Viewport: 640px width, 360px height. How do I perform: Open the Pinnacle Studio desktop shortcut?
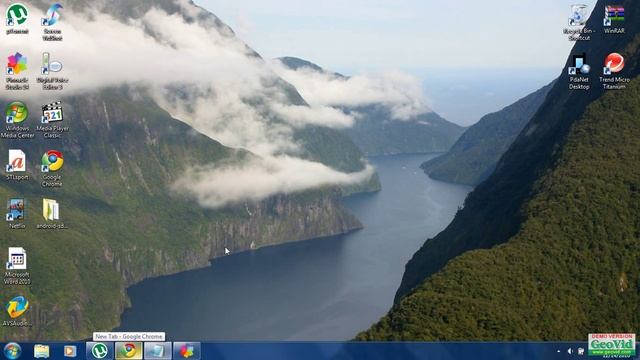pyautogui.click(x=17, y=71)
